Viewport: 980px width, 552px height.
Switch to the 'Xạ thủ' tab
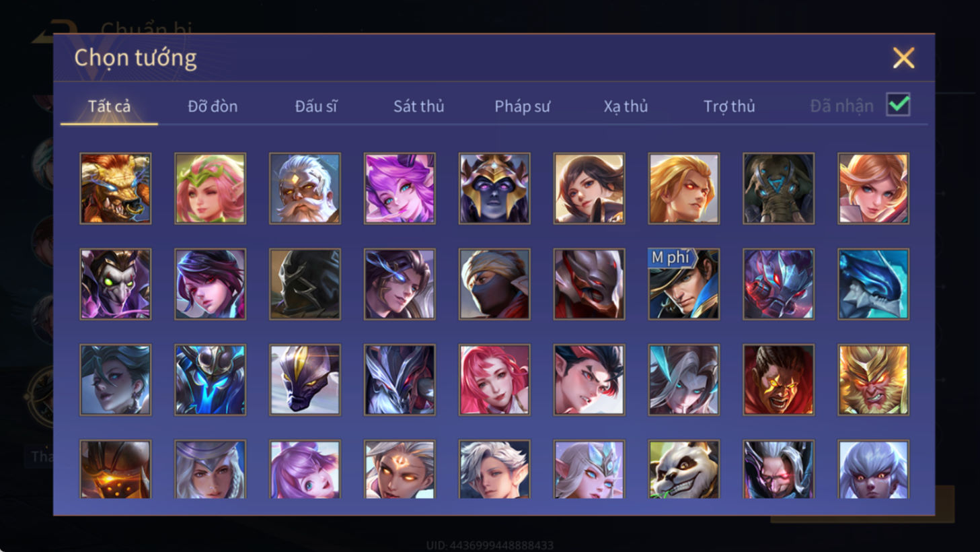[626, 106]
